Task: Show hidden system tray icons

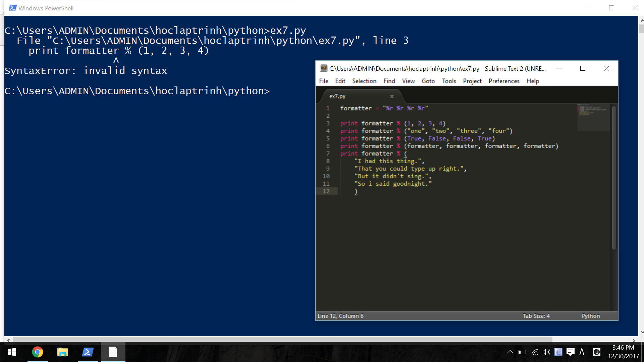Action: point(510,352)
